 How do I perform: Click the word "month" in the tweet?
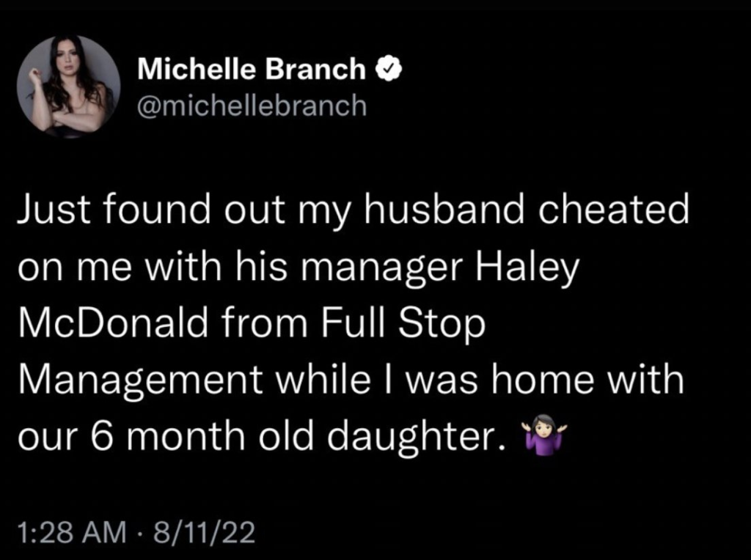point(186,435)
